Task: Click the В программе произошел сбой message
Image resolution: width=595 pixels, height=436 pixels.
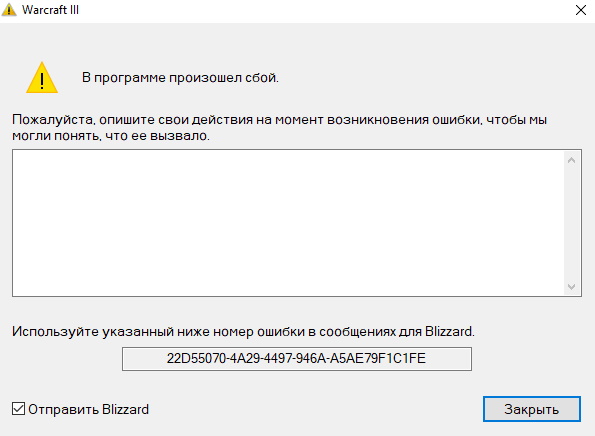Action: (180, 78)
